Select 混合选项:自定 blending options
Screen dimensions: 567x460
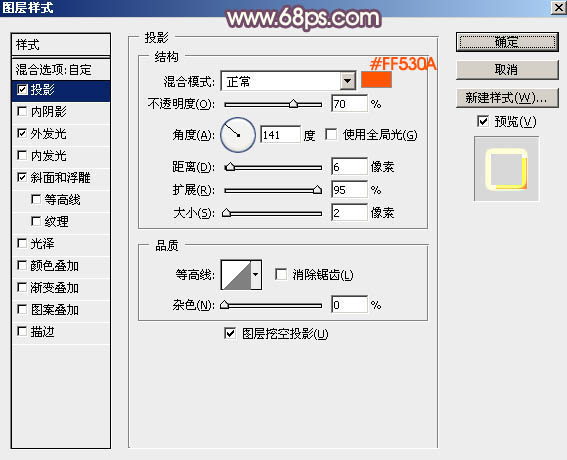(x=61, y=69)
